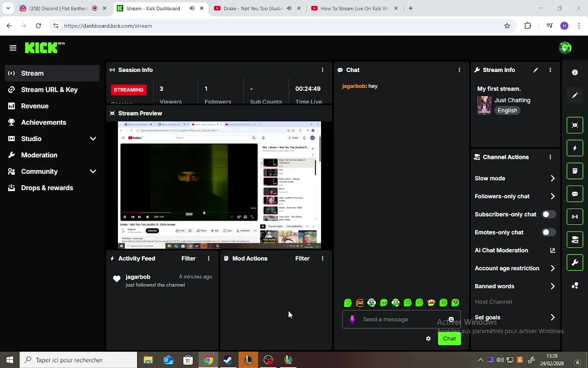
Task: Open Mod Actions Filter
Action: pyautogui.click(x=302, y=258)
